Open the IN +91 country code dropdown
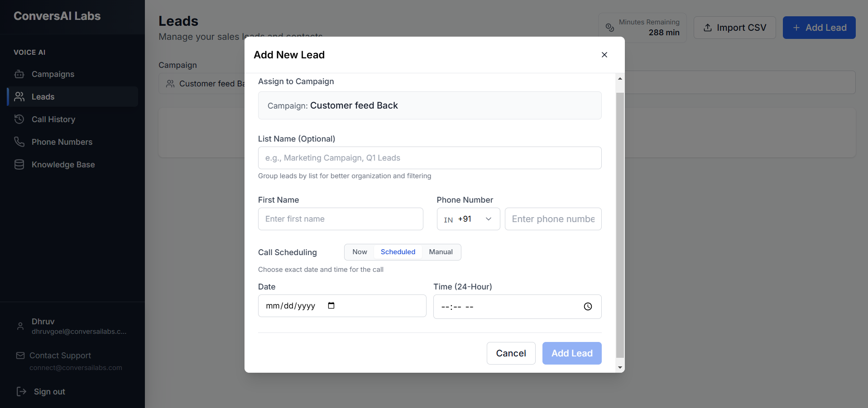This screenshot has height=408, width=868. pos(468,219)
